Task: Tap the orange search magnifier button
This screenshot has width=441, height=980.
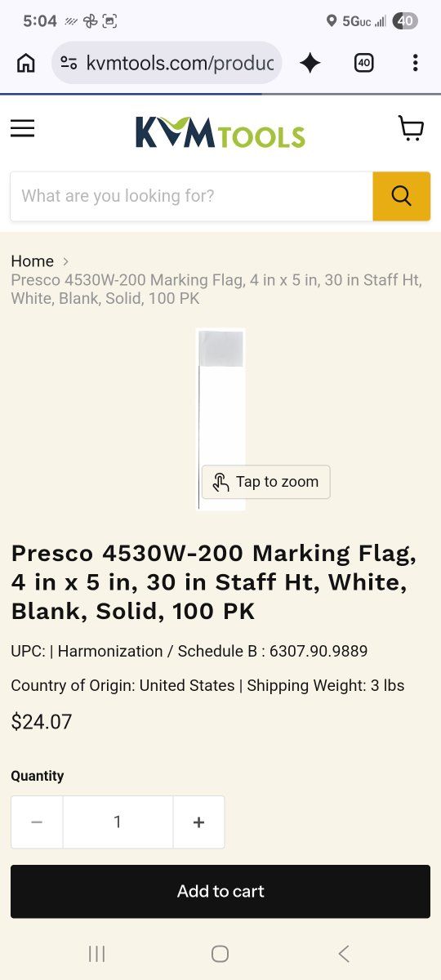Action: click(401, 196)
